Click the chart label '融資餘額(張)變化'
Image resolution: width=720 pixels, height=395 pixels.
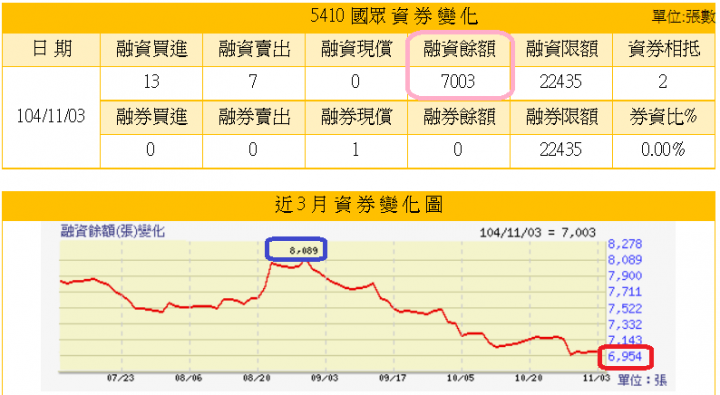point(112,231)
